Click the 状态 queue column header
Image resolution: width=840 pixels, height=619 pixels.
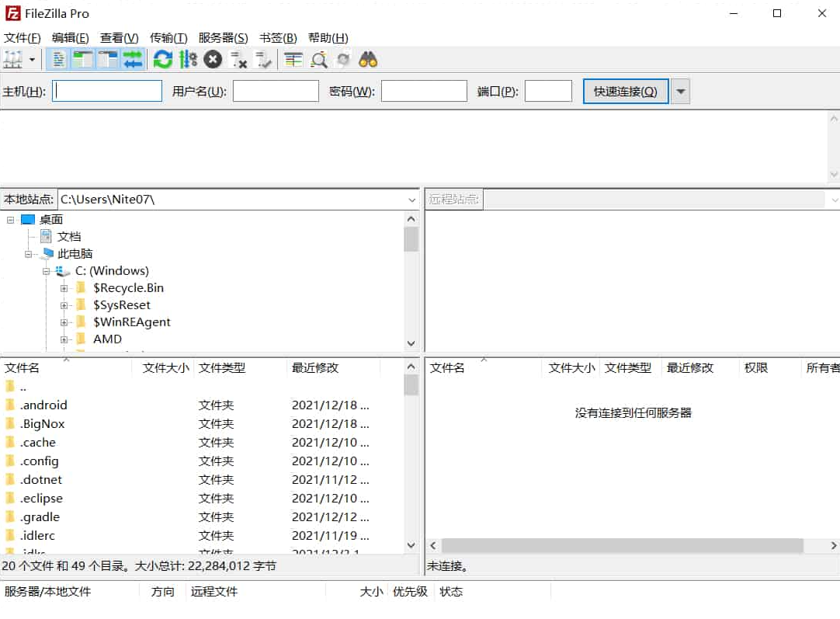pyautogui.click(x=451, y=591)
